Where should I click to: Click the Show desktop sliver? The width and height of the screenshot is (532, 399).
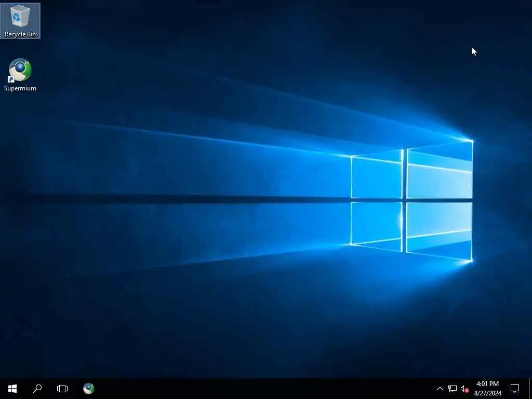click(x=530, y=389)
